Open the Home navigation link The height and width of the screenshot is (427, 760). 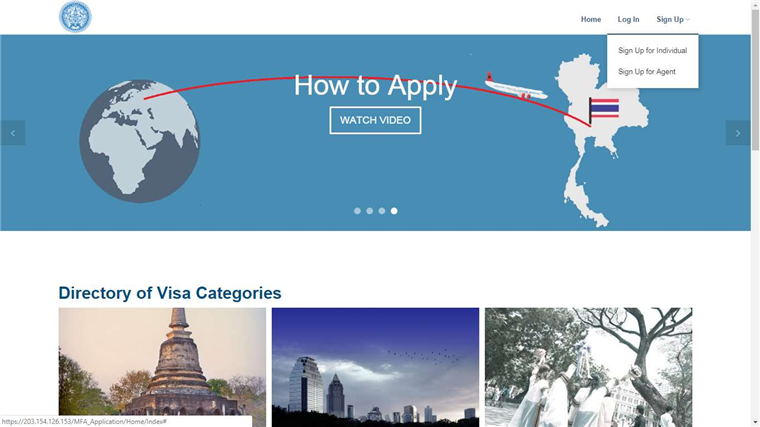pos(591,19)
